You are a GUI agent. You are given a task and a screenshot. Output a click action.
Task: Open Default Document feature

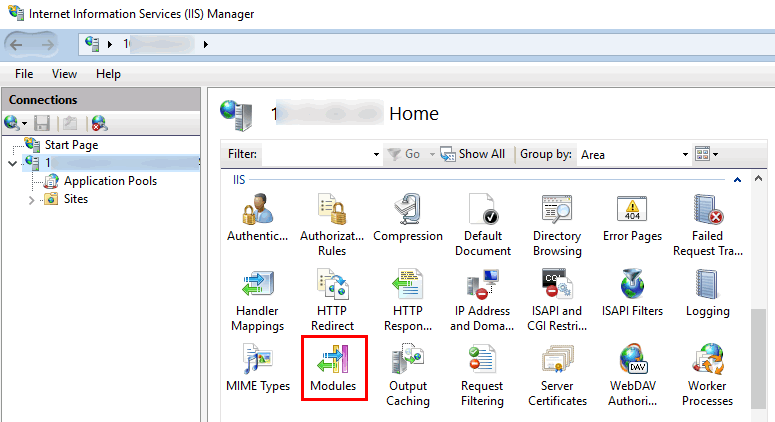point(482,225)
